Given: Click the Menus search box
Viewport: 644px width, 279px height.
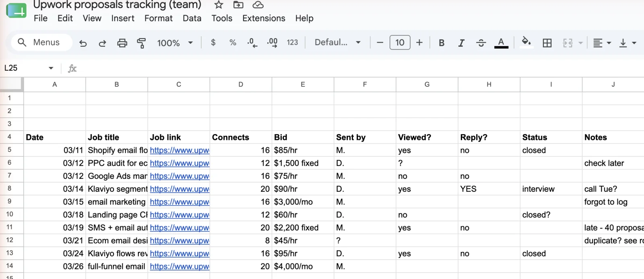Looking at the screenshot, I should pyautogui.click(x=42, y=43).
